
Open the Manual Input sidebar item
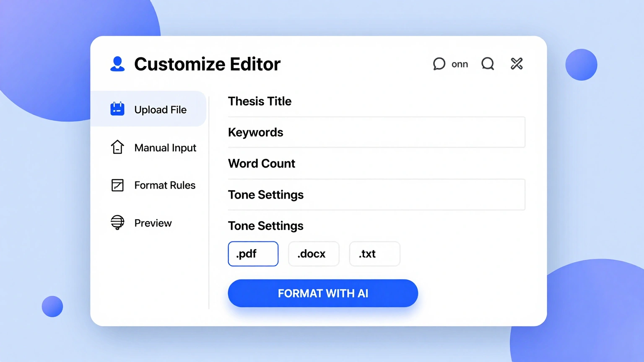[153, 147]
